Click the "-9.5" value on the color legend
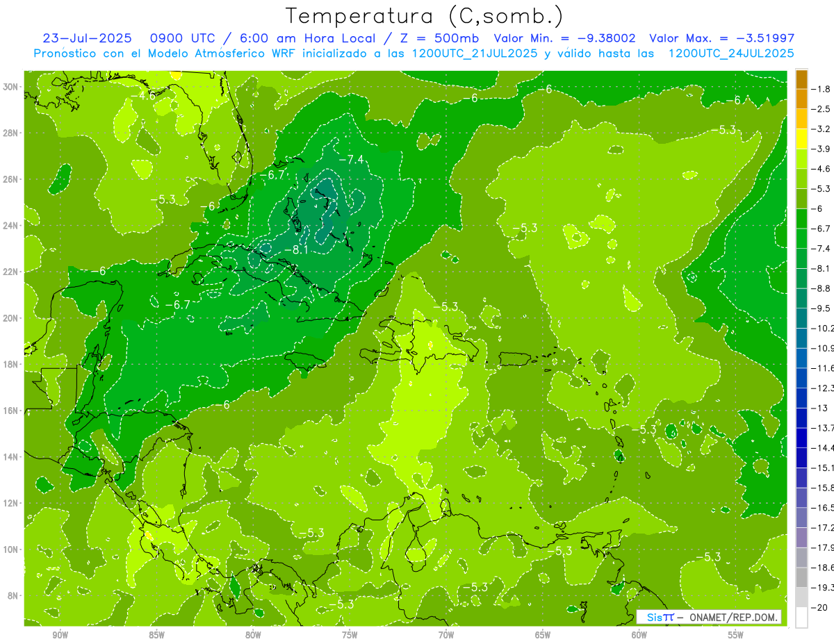This screenshot has height=644, width=834. 822,308
